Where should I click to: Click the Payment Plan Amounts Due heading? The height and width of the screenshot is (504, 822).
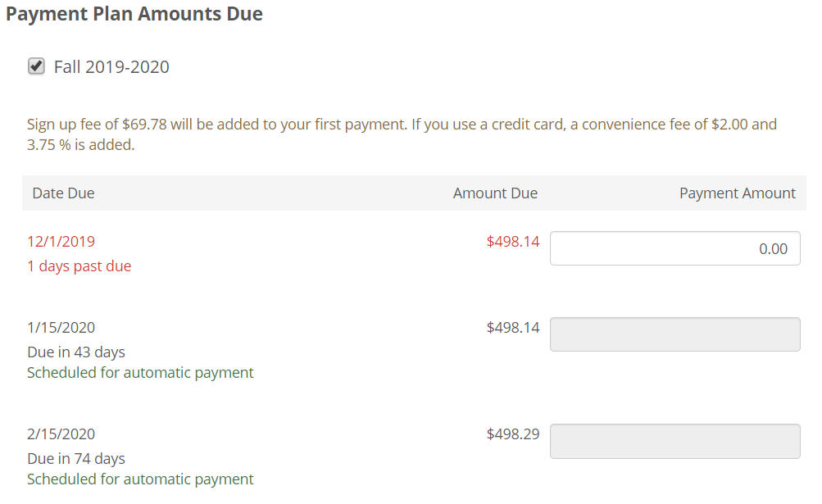point(134,14)
